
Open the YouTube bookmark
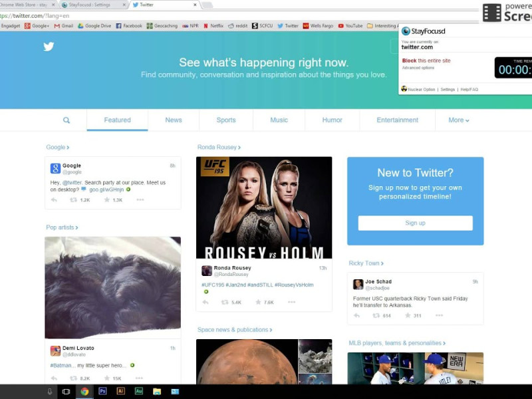click(x=350, y=26)
